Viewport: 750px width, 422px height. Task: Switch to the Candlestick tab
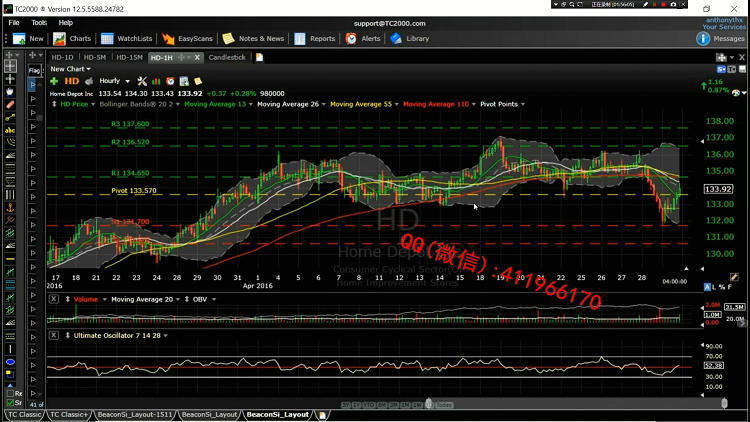click(x=227, y=57)
